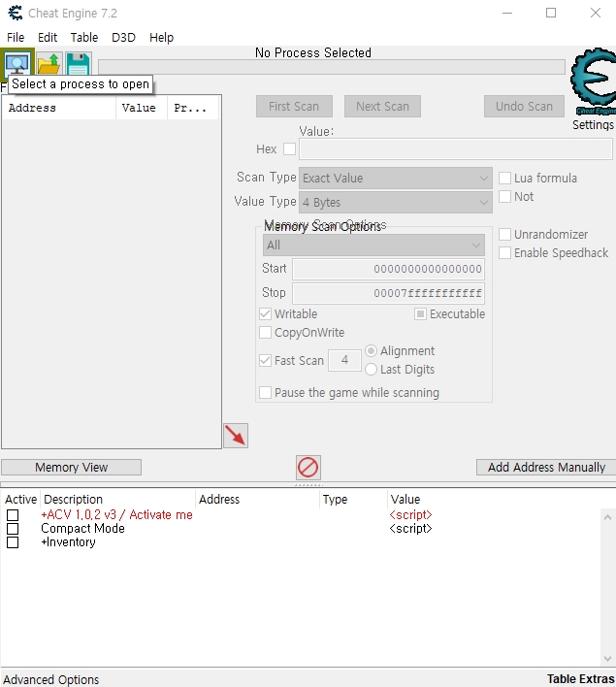Open Advanced Options at the bottom
Viewport: 616px width, 687px height.
[x=51, y=679]
